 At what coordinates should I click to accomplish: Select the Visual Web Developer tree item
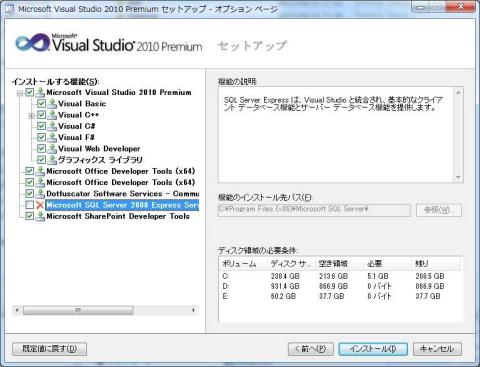(99, 149)
